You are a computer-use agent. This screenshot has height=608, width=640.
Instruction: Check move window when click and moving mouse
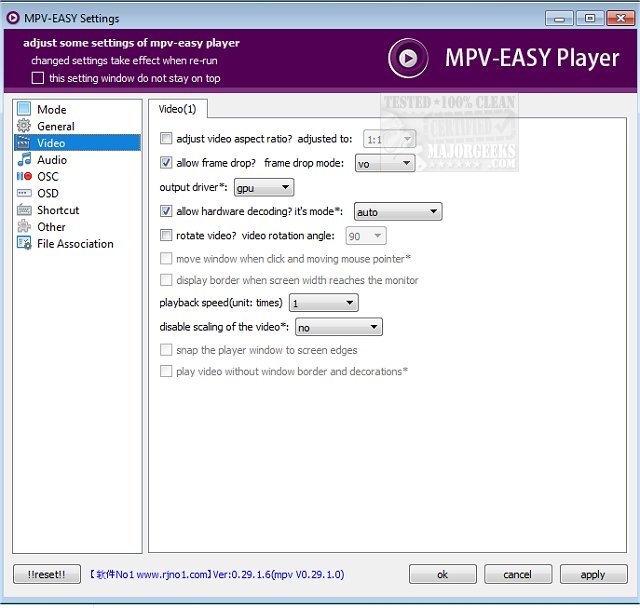pos(166,258)
